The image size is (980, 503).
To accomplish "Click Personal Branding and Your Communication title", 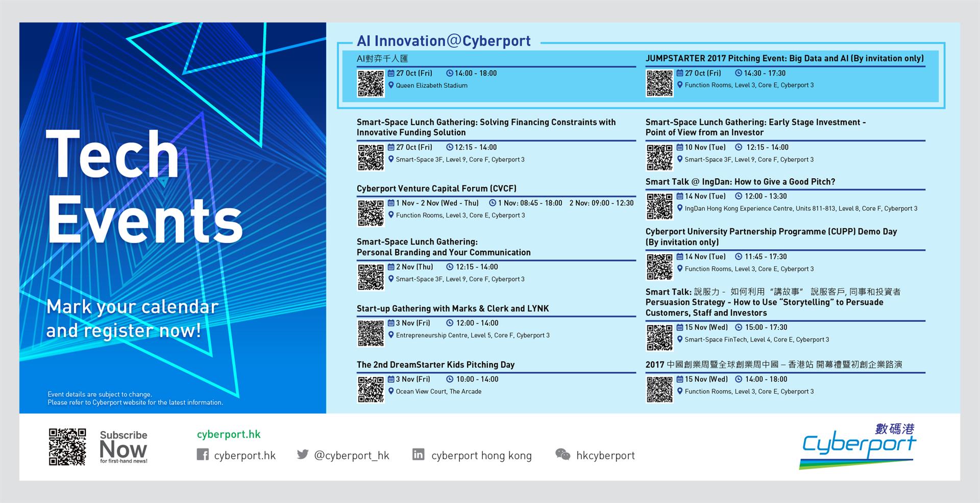I will pyautogui.click(x=444, y=247).
